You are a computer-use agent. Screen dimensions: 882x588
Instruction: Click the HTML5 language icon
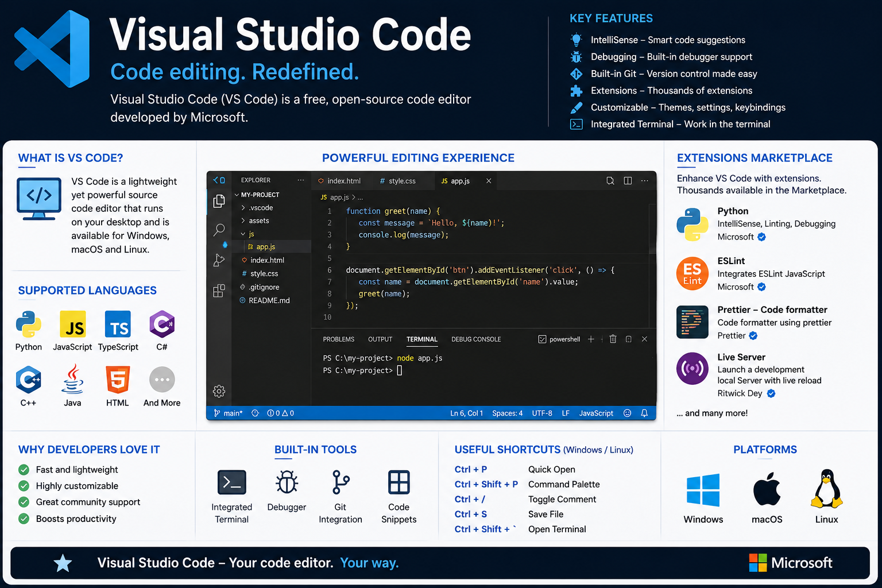point(117,380)
